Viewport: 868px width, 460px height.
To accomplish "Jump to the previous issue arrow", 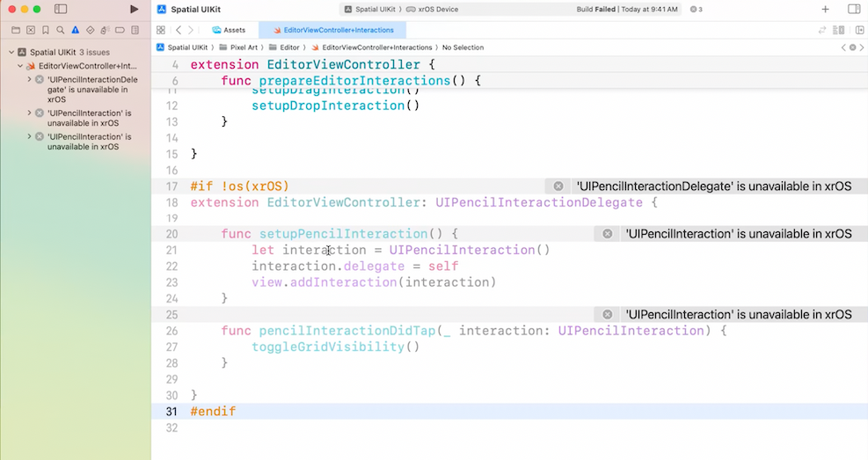I will [843, 47].
